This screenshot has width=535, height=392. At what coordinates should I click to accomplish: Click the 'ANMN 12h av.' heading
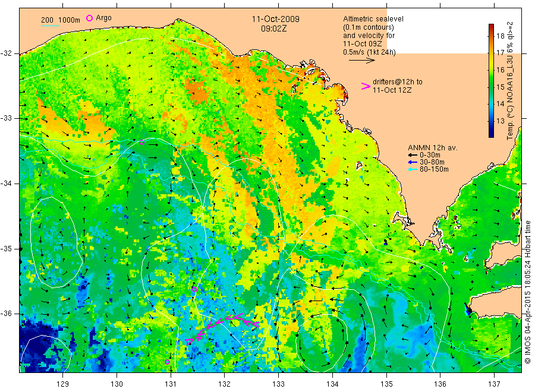tap(433, 148)
